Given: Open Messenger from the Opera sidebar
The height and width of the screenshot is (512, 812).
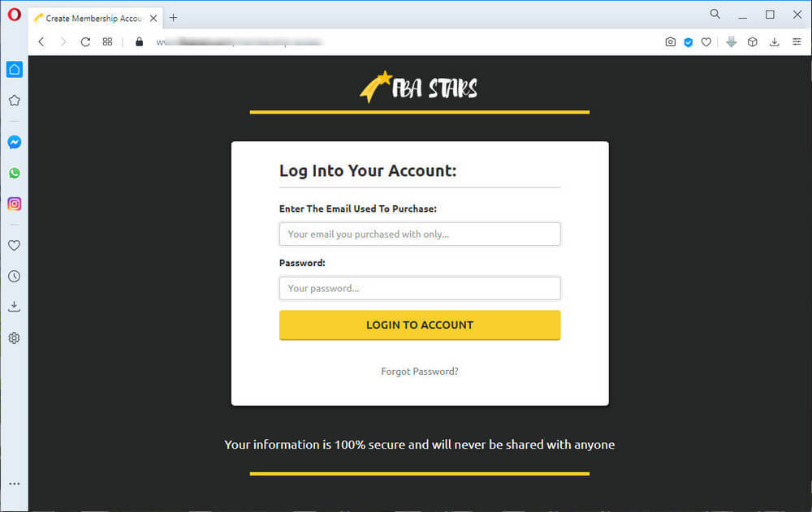Looking at the screenshot, I should (x=15, y=142).
